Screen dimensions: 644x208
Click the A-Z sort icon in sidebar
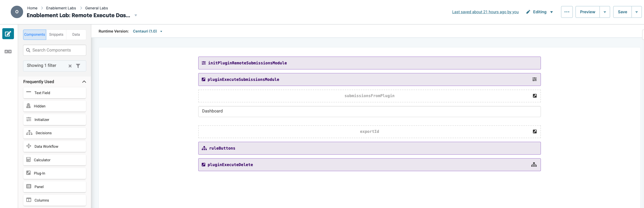tap(8, 52)
